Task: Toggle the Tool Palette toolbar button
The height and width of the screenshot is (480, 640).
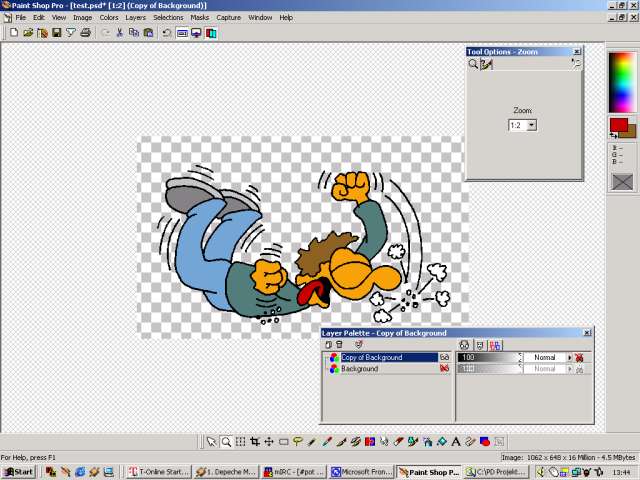Action: point(182,33)
